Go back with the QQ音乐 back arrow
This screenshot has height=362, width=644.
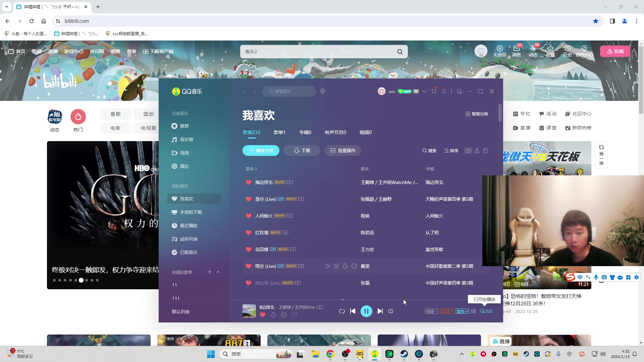(244, 91)
